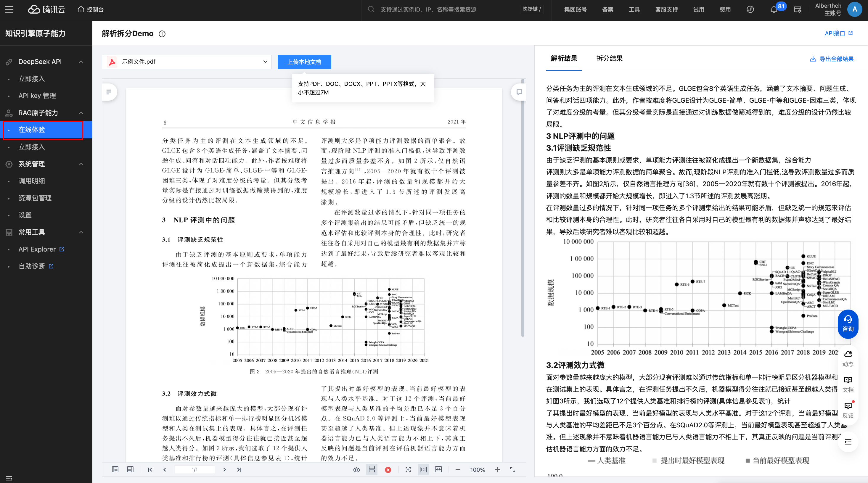Open the comments panel icon in viewer
The height and width of the screenshot is (483, 868).
point(519,92)
